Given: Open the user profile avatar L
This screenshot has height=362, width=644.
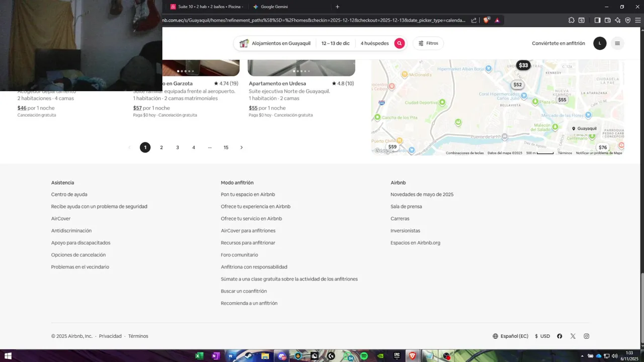Looking at the screenshot, I should [x=600, y=43].
